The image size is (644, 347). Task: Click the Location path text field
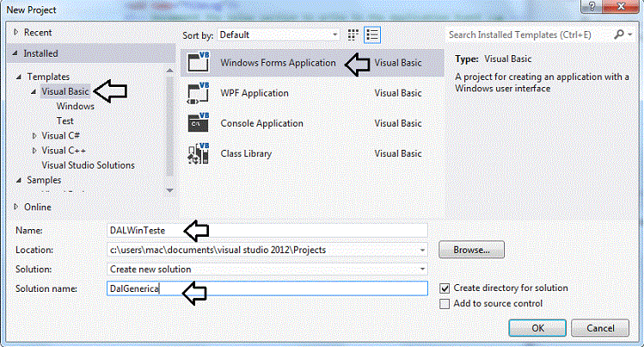tap(261, 250)
